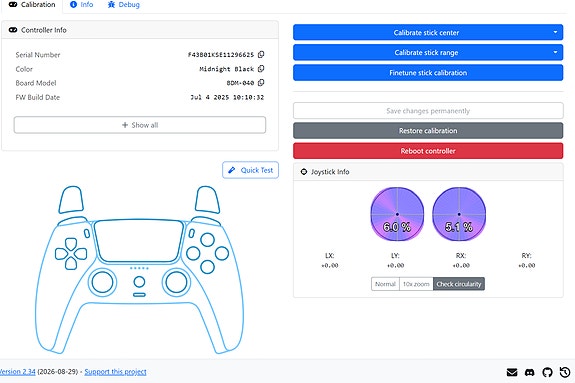575x383 pixels.
Task: Switch to the Calibration tab
Action: click(x=32, y=5)
